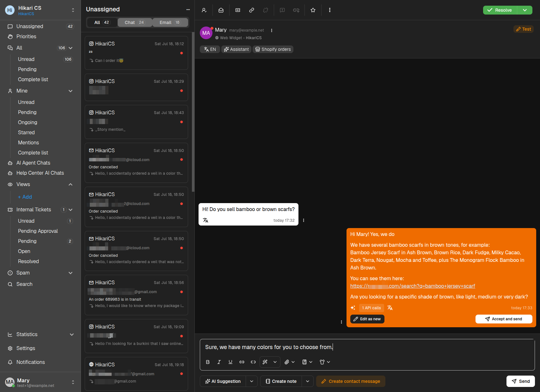Viewport: 540px width, 392px height.
Task: Click the copy link icon in top toolbar
Action: pos(252,10)
